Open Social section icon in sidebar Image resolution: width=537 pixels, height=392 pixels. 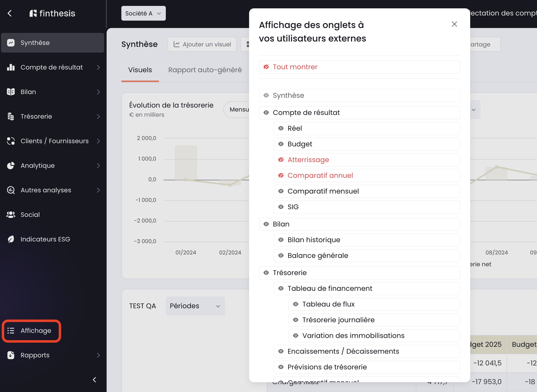11,215
